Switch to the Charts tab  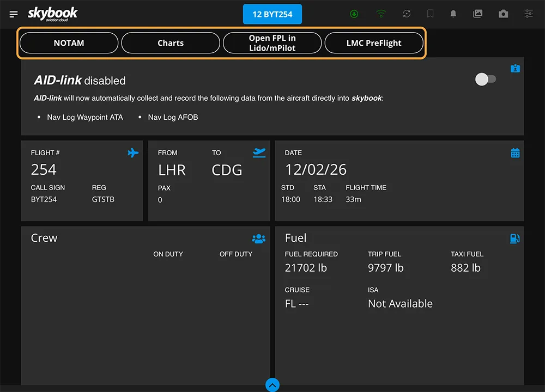coord(171,43)
